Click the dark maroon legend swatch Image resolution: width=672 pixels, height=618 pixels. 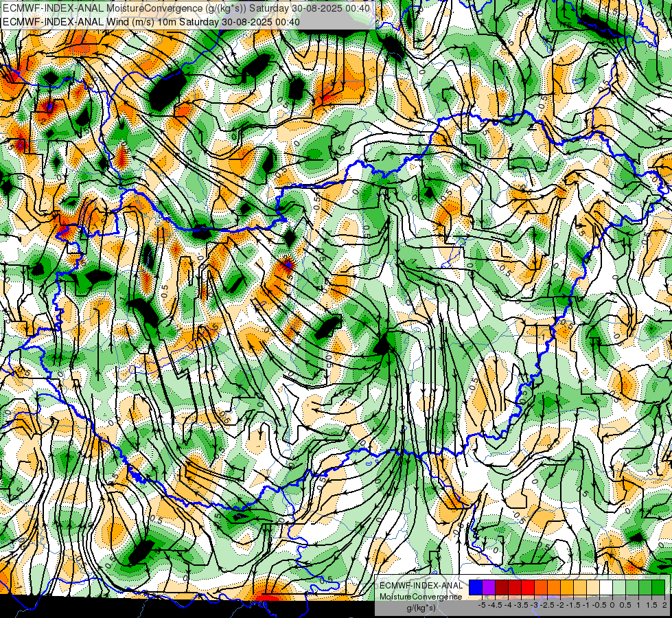[x=502, y=588]
